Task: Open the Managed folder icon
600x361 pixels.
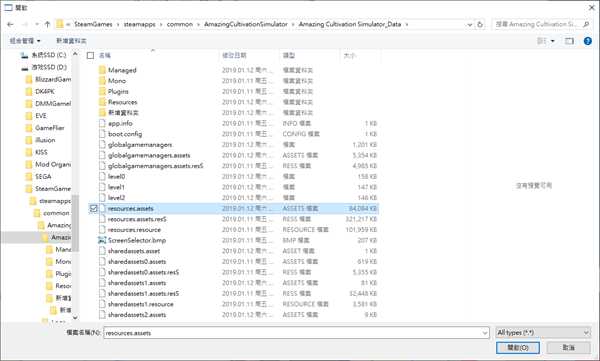Action: click(102, 70)
